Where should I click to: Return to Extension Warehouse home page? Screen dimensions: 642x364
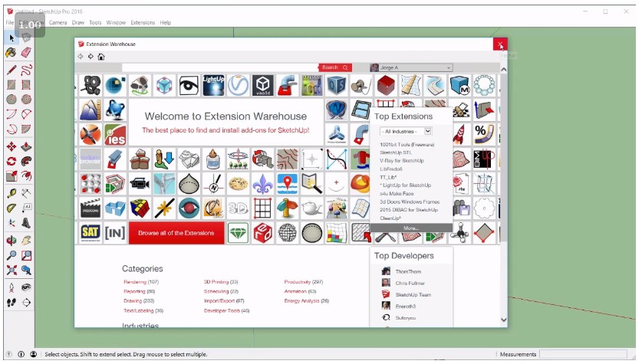click(x=101, y=57)
